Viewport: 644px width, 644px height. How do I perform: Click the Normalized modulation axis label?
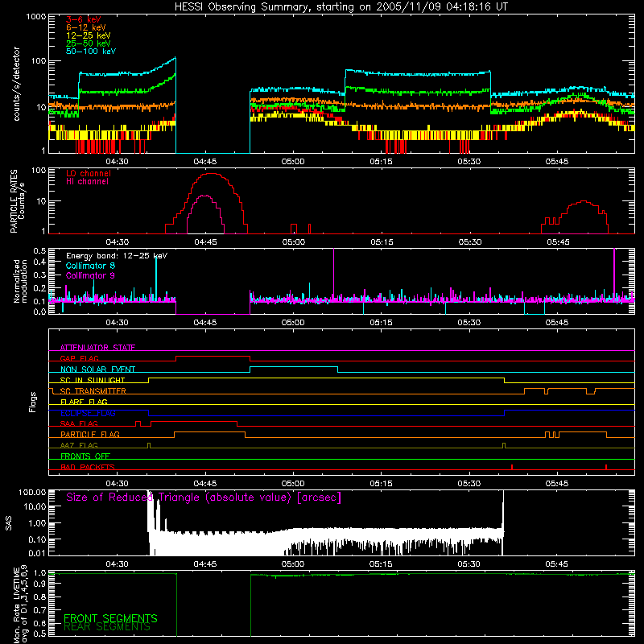[x=20, y=281]
